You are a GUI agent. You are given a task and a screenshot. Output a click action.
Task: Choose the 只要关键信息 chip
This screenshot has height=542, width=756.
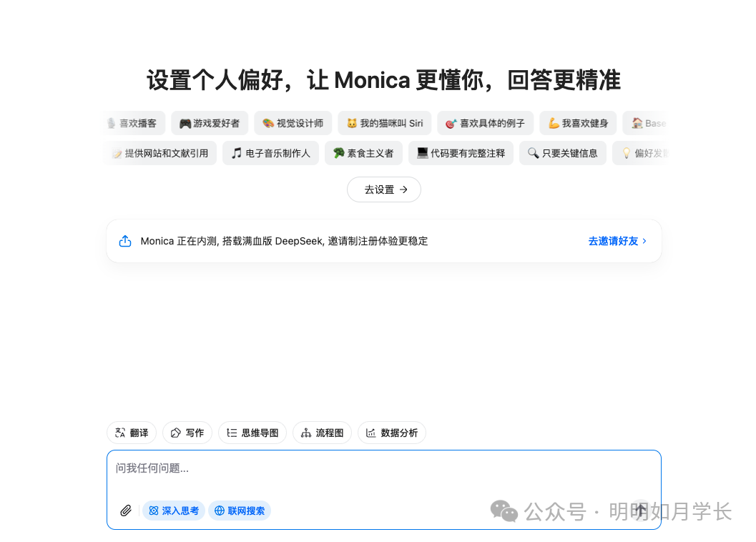563,153
